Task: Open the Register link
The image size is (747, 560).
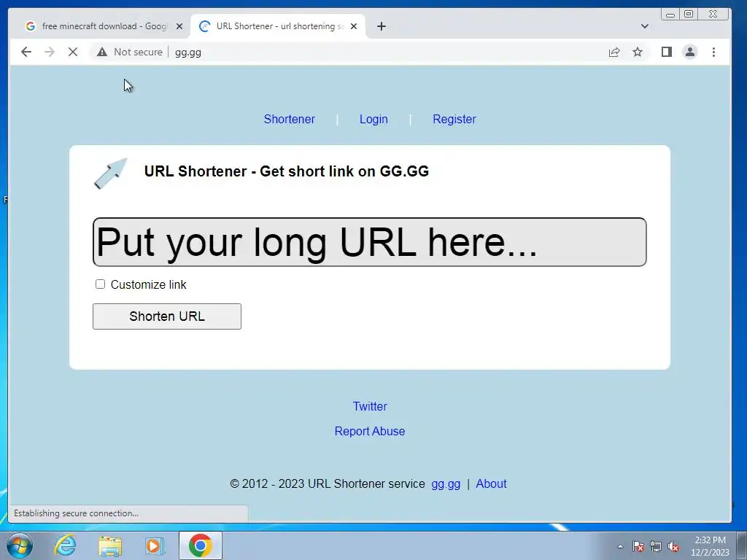Action: click(454, 119)
